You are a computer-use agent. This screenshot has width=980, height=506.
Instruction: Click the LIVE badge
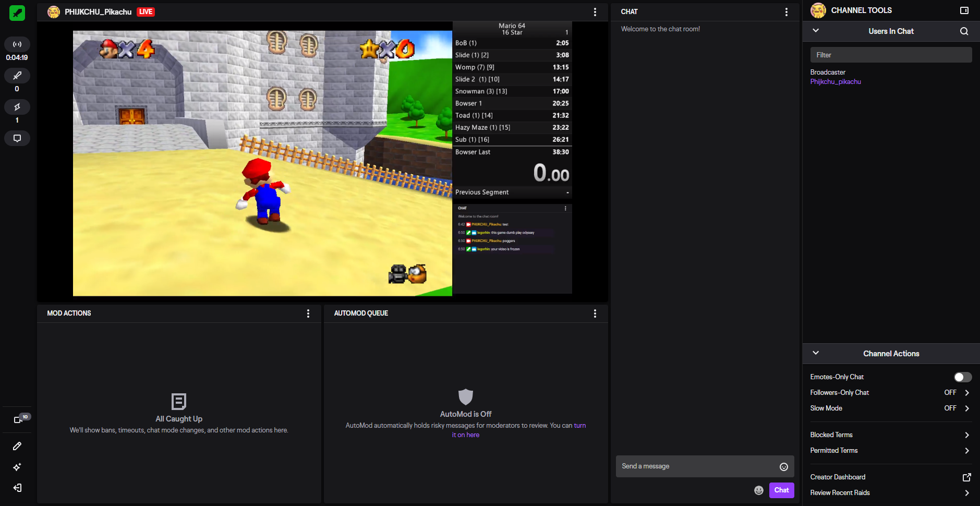146,12
